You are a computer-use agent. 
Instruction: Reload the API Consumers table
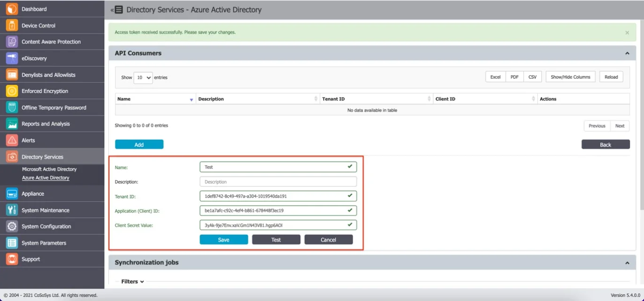point(611,77)
